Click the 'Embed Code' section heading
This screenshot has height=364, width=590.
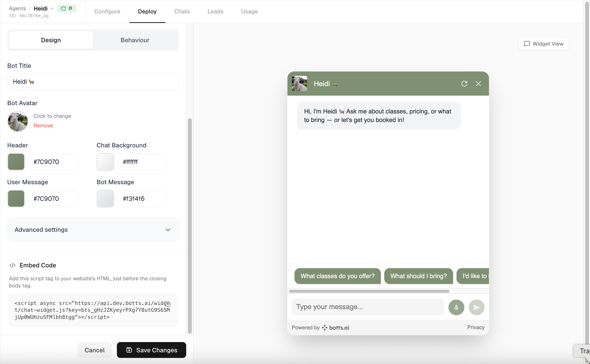click(x=38, y=265)
